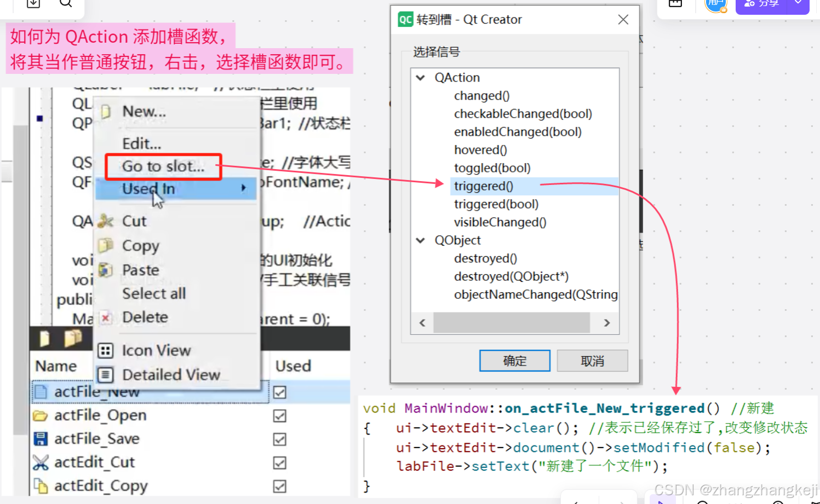Click the Paste clipboard icon in menu
This screenshot has width=820, height=504.
[x=105, y=270]
